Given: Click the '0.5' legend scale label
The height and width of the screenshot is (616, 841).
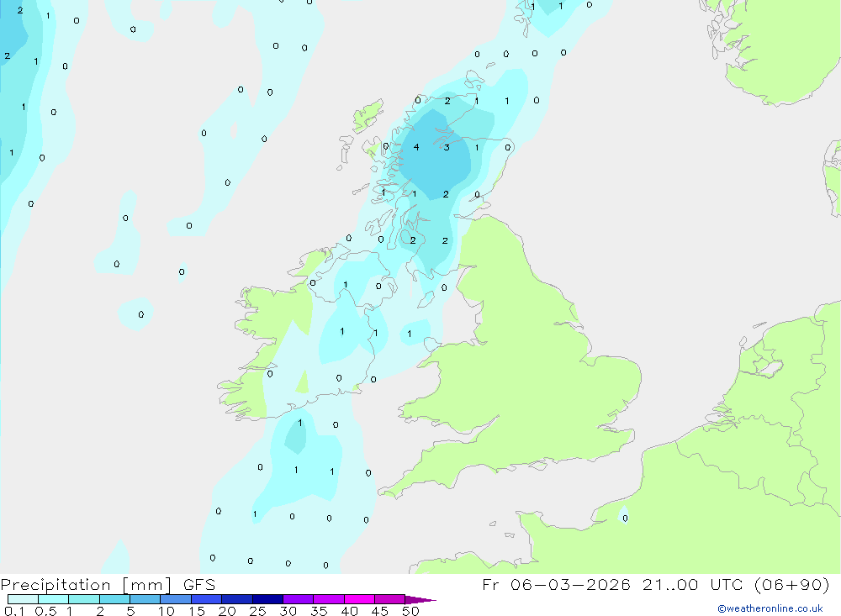Looking at the screenshot, I should (x=45, y=611).
